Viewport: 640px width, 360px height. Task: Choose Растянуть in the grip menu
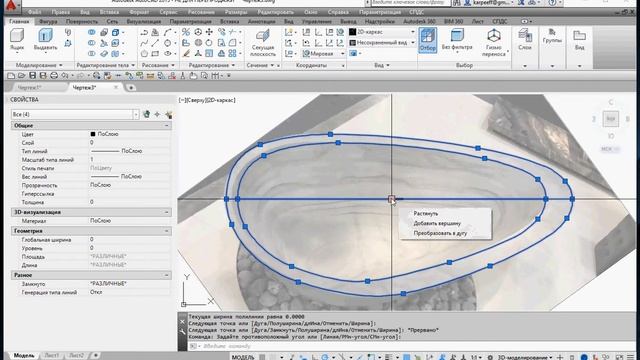tap(426, 213)
